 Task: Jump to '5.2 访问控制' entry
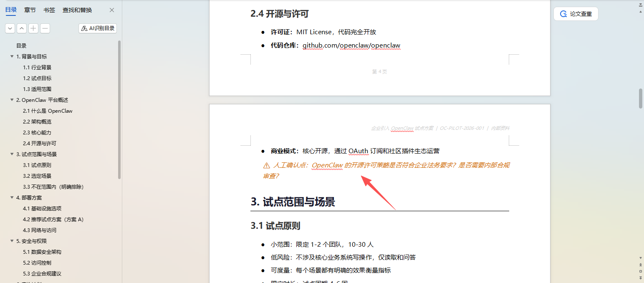click(x=37, y=263)
